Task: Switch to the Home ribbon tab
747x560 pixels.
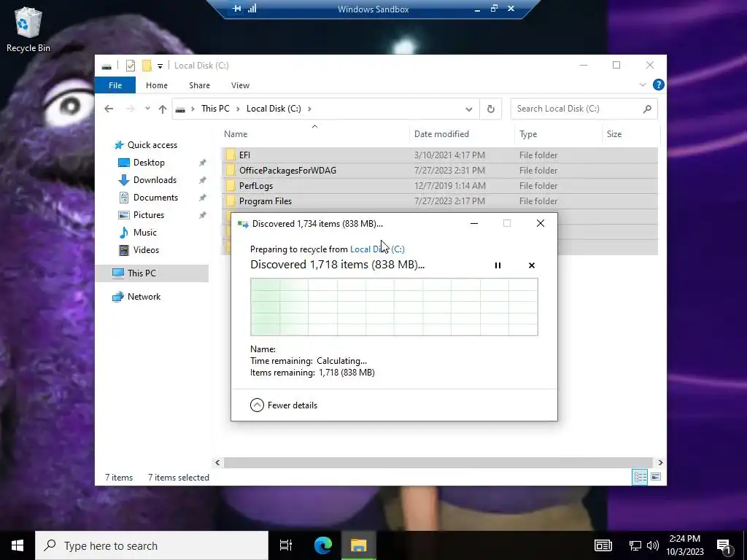Action: [x=157, y=85]
